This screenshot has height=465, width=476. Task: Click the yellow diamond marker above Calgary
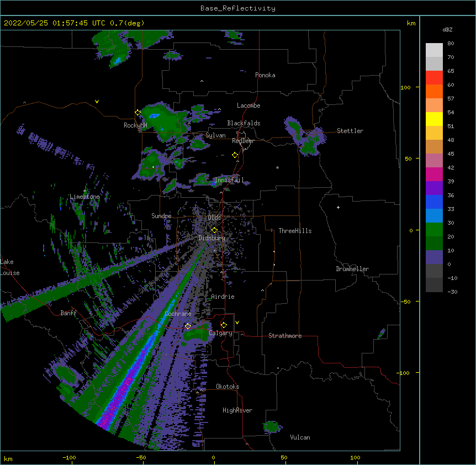(x=224, y=325)
